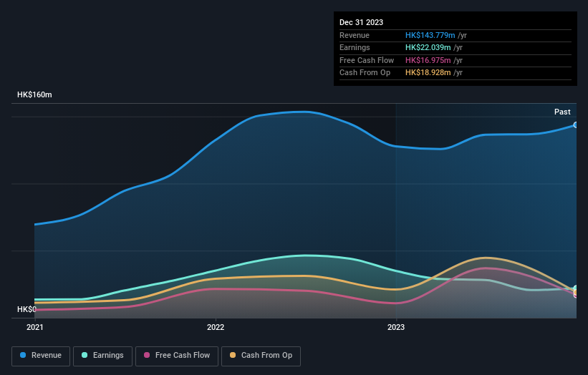Toggle the Cash From Op legend button

(x=261, y=356)
